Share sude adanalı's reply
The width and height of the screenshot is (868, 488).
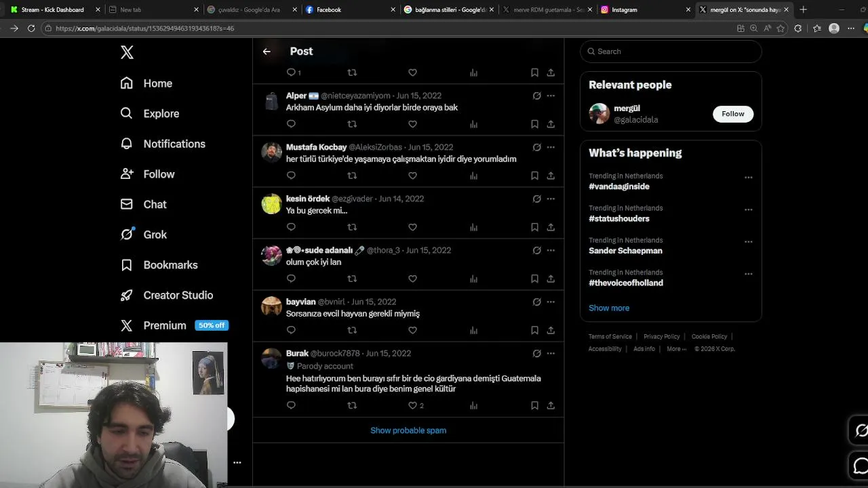tap(551, 279)
